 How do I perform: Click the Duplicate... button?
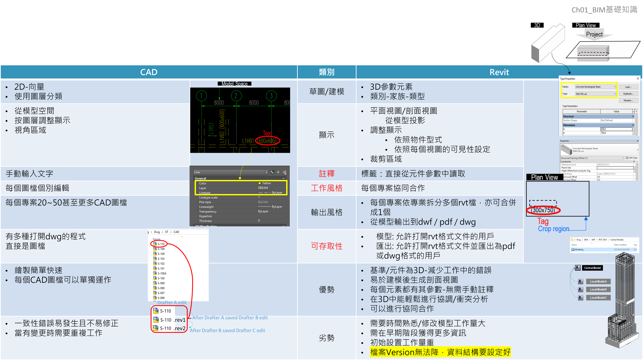pos(629,94)
